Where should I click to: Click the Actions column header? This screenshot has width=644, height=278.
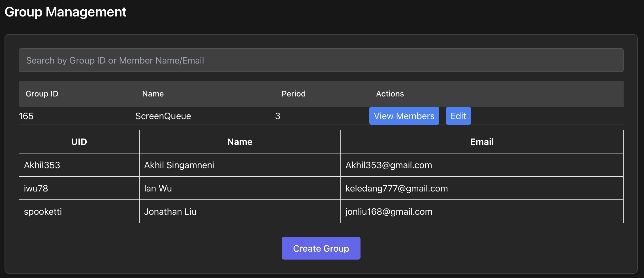point(390,94)
